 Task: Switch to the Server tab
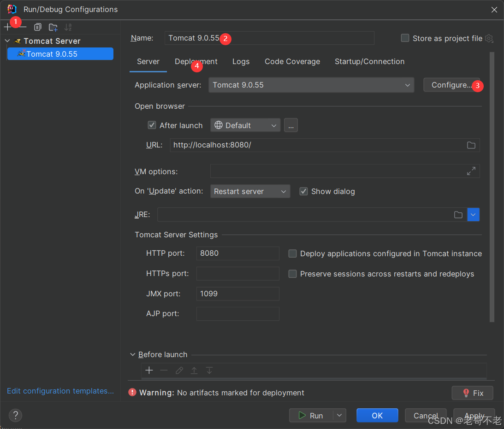148,62
